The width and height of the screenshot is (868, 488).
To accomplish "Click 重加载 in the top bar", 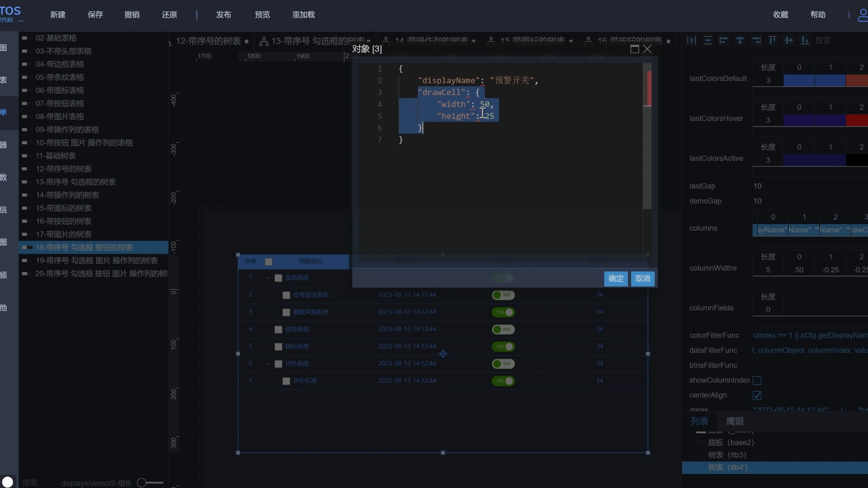I will [304, 15].
